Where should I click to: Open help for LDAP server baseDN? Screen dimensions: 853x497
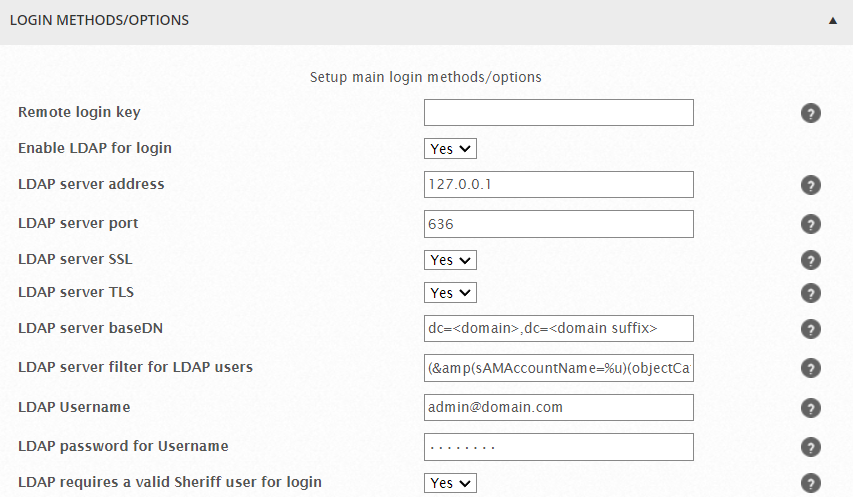[811, 329]
